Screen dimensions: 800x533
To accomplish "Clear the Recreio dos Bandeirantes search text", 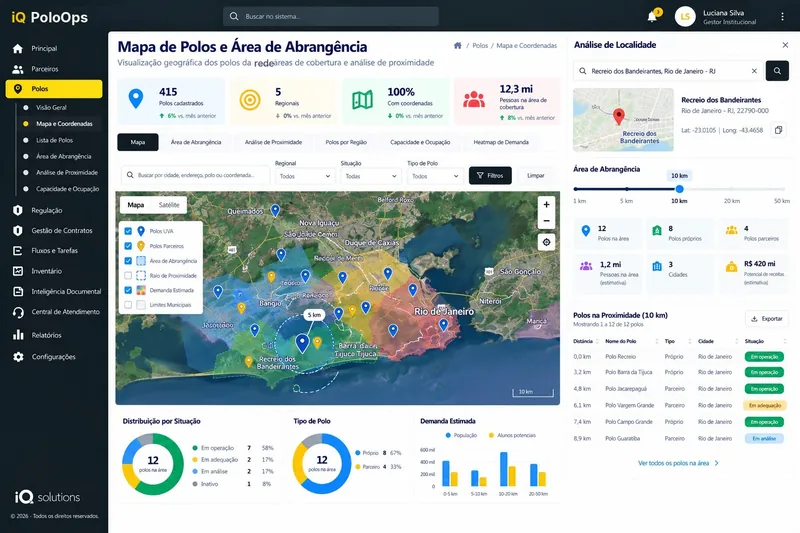I will coord(754,71).
